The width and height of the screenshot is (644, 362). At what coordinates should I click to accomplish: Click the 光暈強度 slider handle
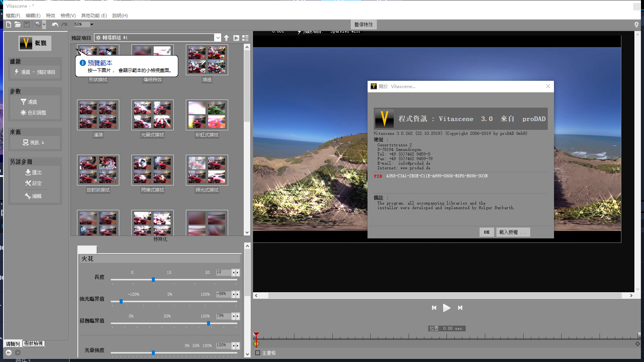pyautogui.click(x=153, y=353)
